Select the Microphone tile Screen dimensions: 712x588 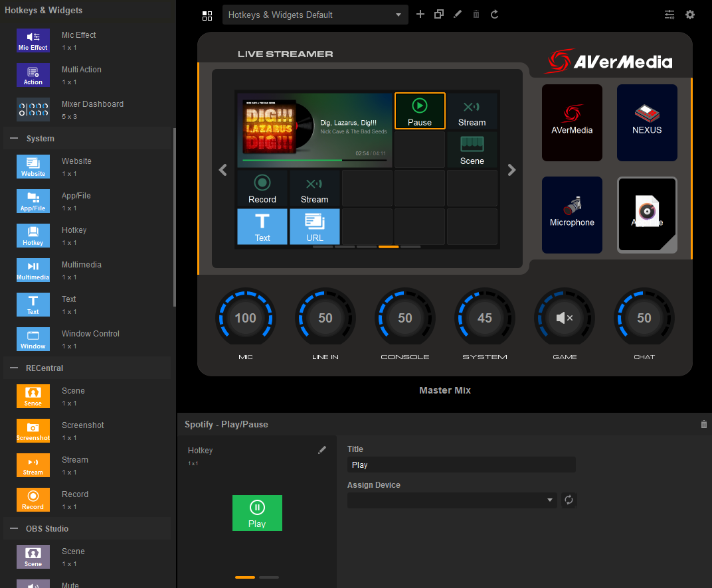(572, 215)
